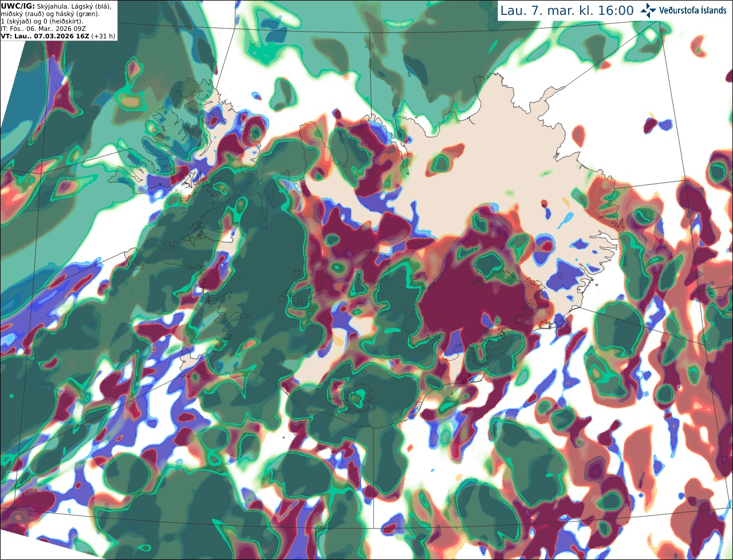733x560 pixels.
Task: Click the "VT: Lau.. 07.03.2026 16Z (+31 h)" line
Action: (x=58, y=36)
